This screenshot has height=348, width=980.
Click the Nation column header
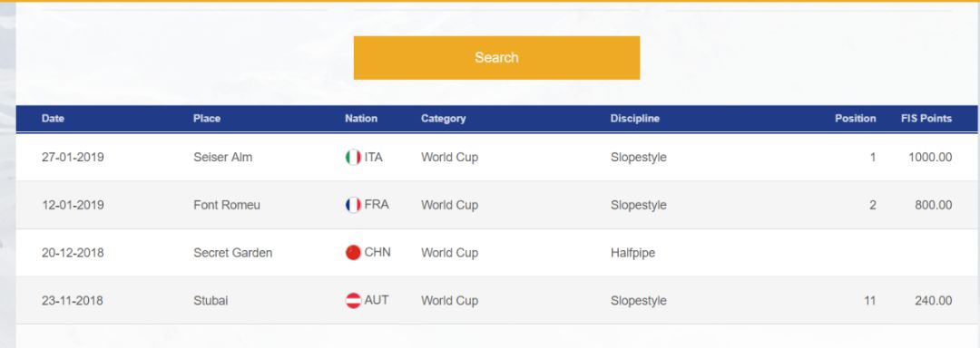point(361,119)
